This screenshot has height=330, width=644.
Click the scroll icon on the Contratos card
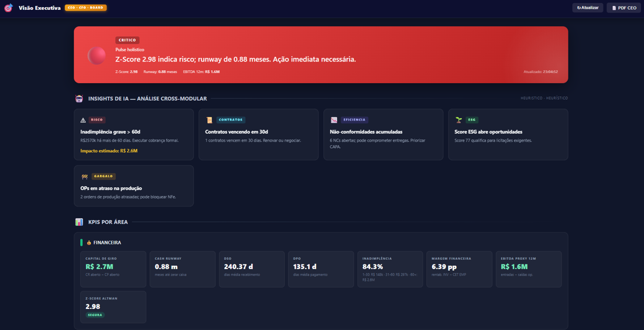pyautogui.click(x=209, y=121)
